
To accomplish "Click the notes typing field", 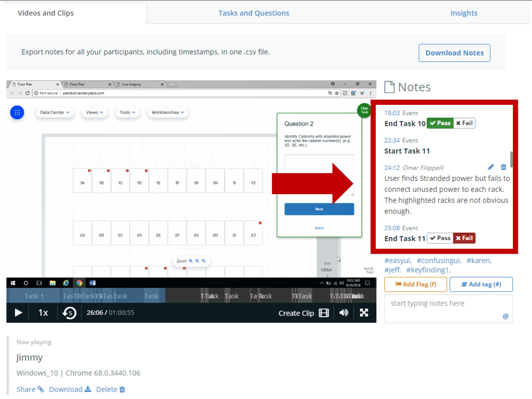I will (x=448, y=309).
